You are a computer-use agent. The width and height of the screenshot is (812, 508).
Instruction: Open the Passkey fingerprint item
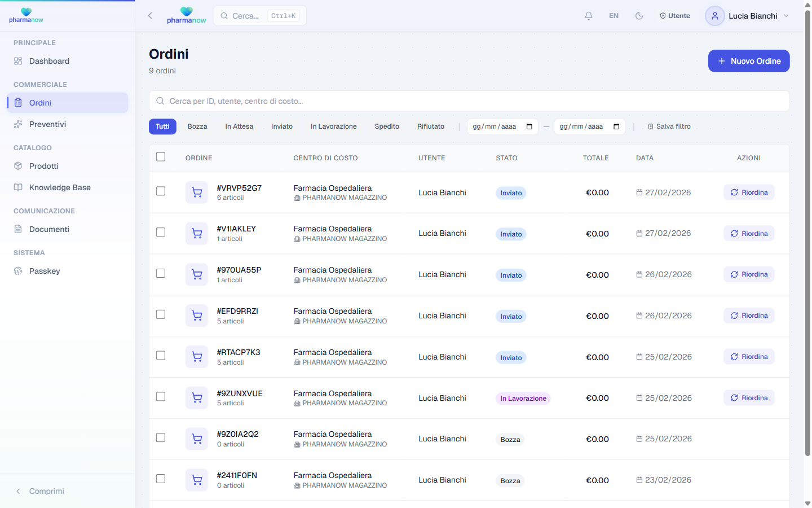pos(45,271)
